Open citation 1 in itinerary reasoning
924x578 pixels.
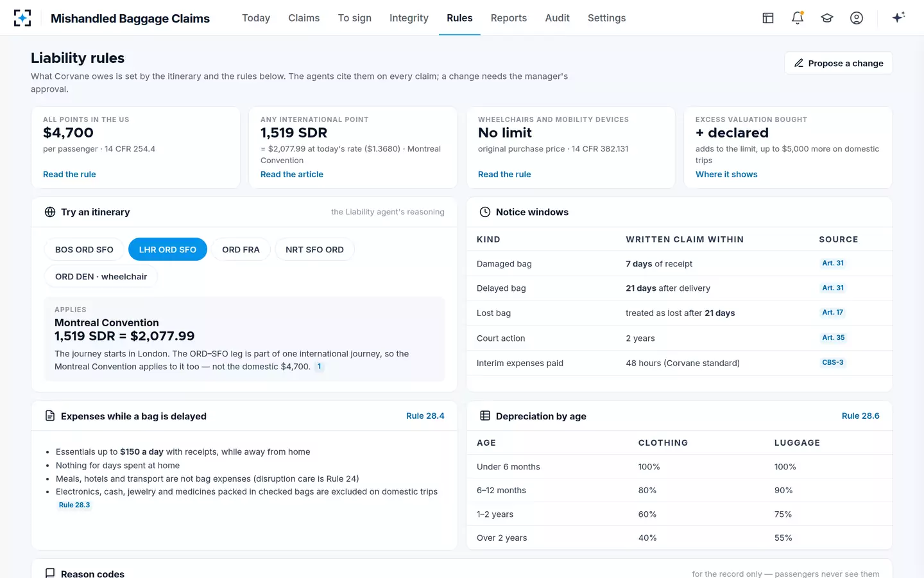[x=319, y=367]
